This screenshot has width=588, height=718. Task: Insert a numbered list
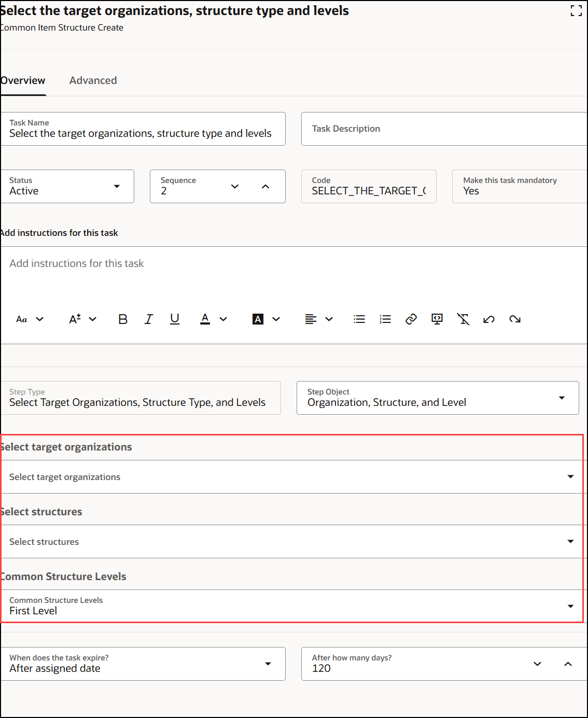pyautogui.click(x=385, y=319)
